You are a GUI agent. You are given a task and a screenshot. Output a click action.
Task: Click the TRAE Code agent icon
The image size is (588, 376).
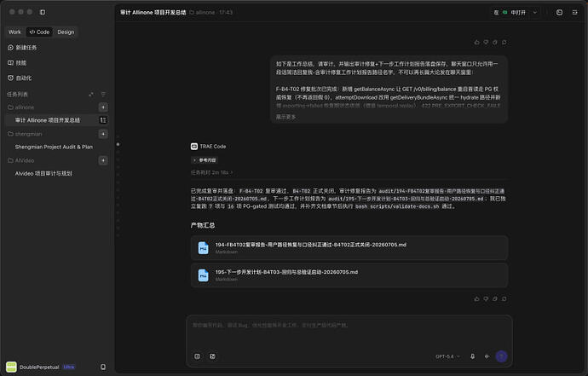click(194, 147)
